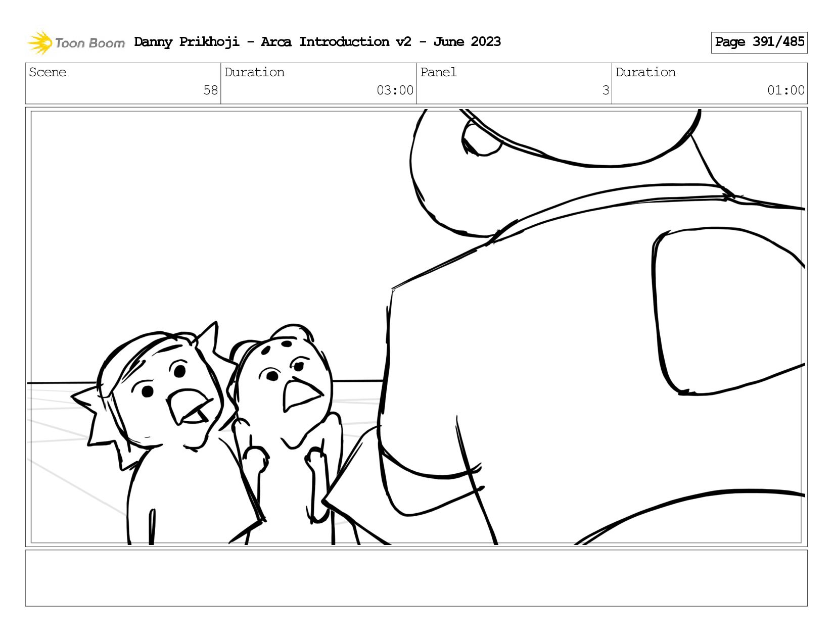The width and height of the screenshot is (834, 644).
Task: Select the panel number '3'
Action: click(606, 90)
